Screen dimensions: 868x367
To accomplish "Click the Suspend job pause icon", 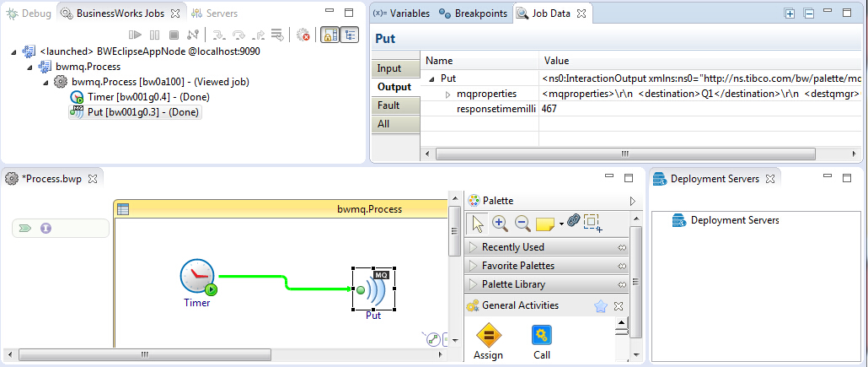I will 154,35.
